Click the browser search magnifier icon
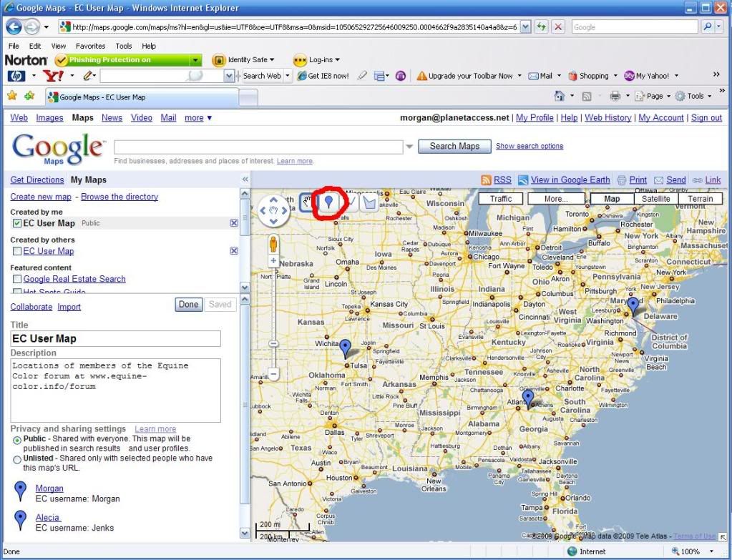Screen dimensions: 732x560 (708, 27)
